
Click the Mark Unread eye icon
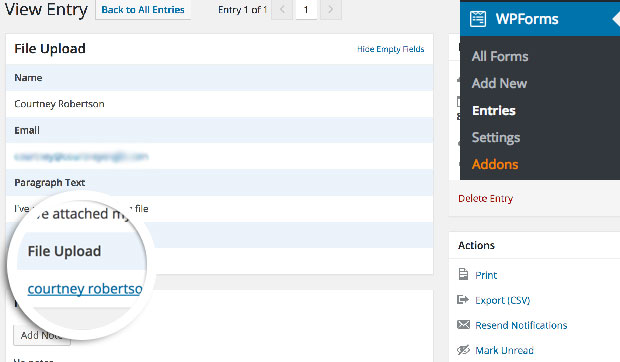point(463,350)
